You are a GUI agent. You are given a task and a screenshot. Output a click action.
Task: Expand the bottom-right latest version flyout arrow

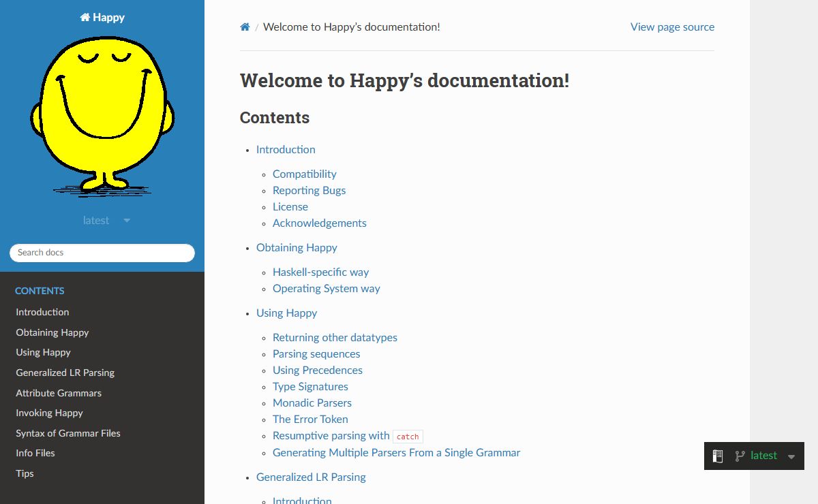click(x=791, y=457)
